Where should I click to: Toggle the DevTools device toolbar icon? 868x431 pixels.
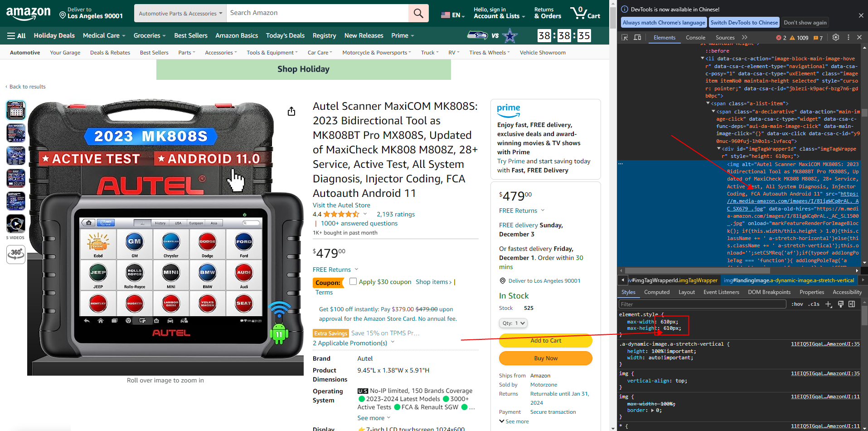coord(637,37)
